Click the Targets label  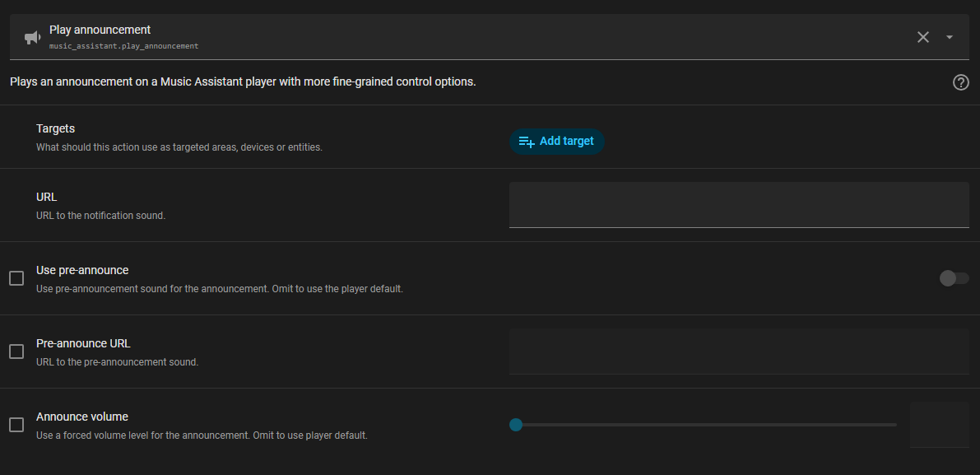click(x=56, y=128)
